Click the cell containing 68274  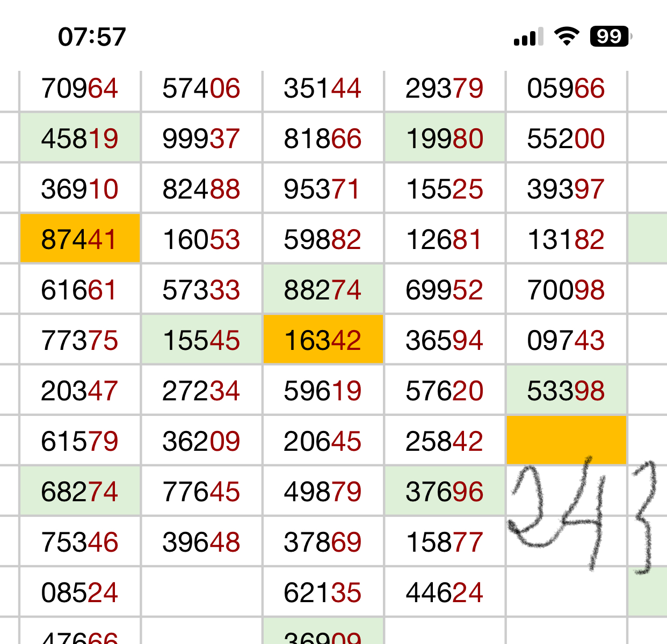tap(80, 492)
